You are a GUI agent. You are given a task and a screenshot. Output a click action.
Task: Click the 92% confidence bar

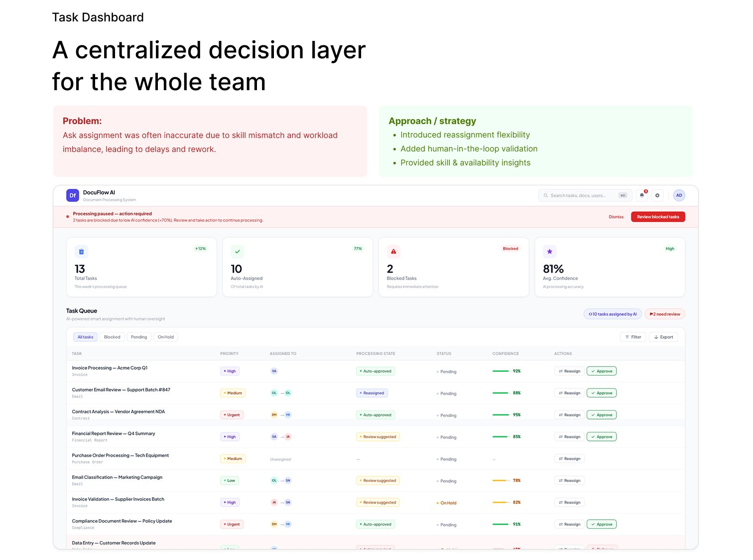coord(501,371)
